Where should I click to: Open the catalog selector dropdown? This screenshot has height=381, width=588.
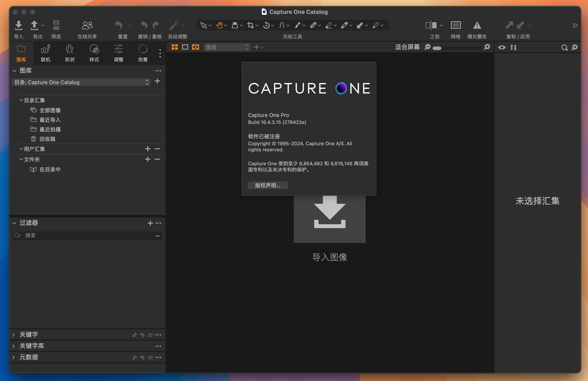click(81, 82)
